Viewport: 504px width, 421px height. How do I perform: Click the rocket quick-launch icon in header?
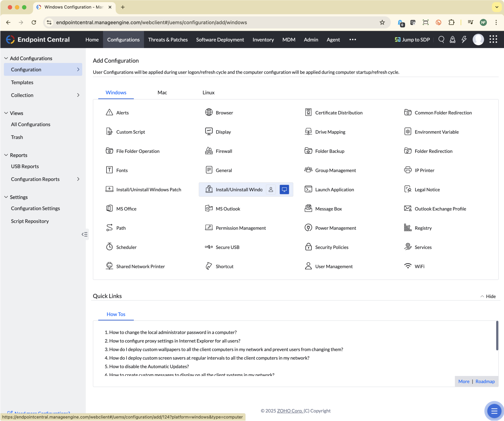(x=453, y=40)
